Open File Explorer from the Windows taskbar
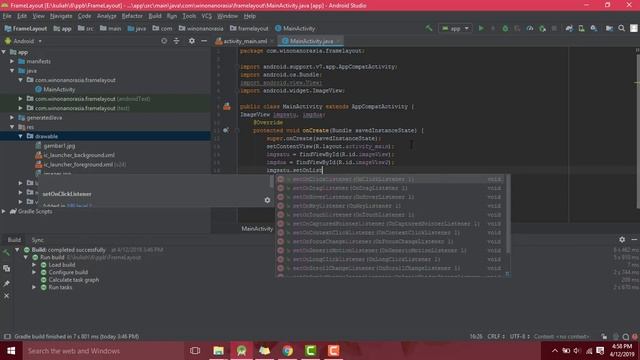 (218, 351)
